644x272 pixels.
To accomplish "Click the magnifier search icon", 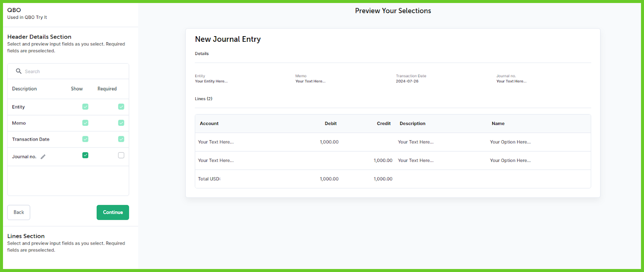I will click(19, 71).
